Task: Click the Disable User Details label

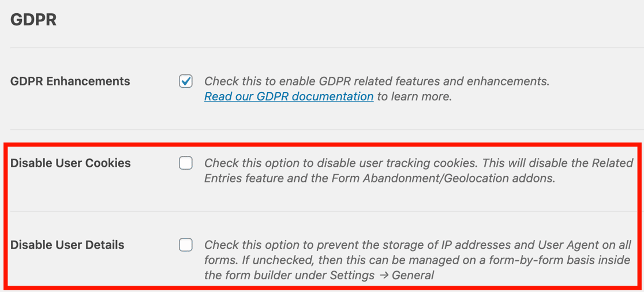Action: [x=68, y=245]
